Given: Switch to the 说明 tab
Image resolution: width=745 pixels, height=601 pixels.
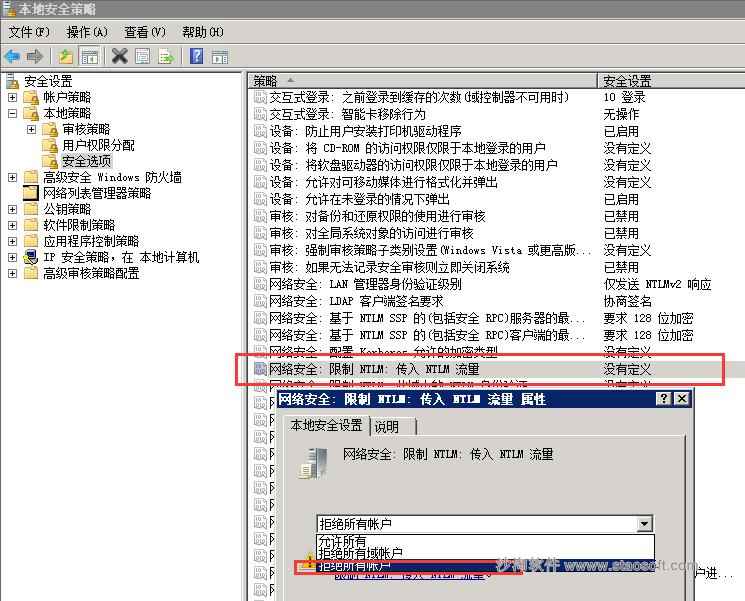Looking at the screenshot, I should point(387,426).
